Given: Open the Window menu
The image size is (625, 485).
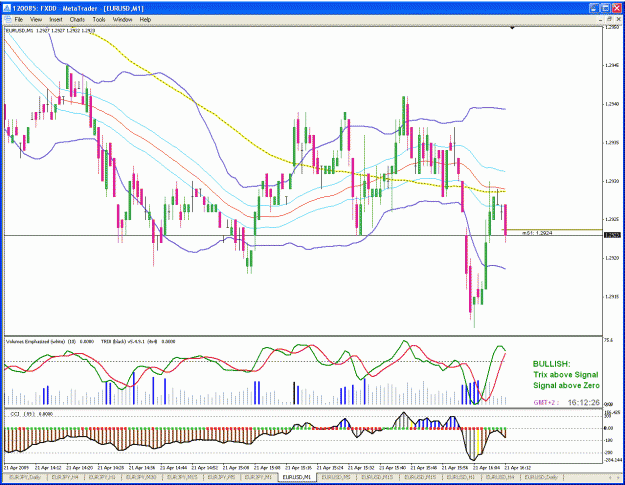Looking at the screenshot, I should [x=122, y=19].
